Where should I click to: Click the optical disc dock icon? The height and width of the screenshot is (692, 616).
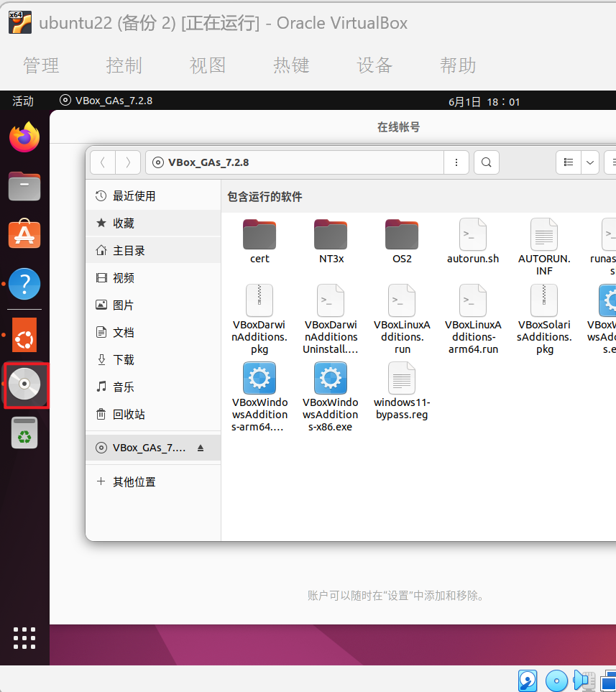point(24,384)
